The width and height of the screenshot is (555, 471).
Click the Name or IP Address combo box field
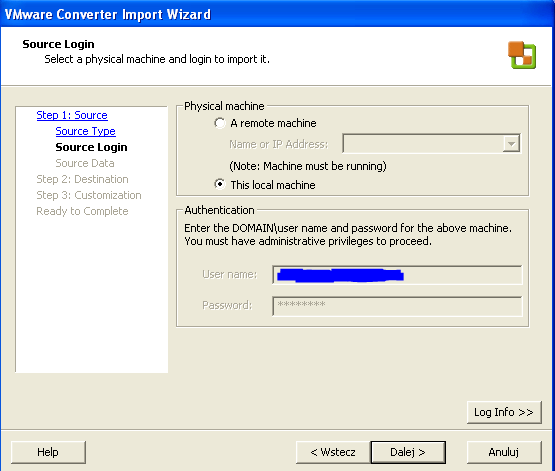point(431,144)
